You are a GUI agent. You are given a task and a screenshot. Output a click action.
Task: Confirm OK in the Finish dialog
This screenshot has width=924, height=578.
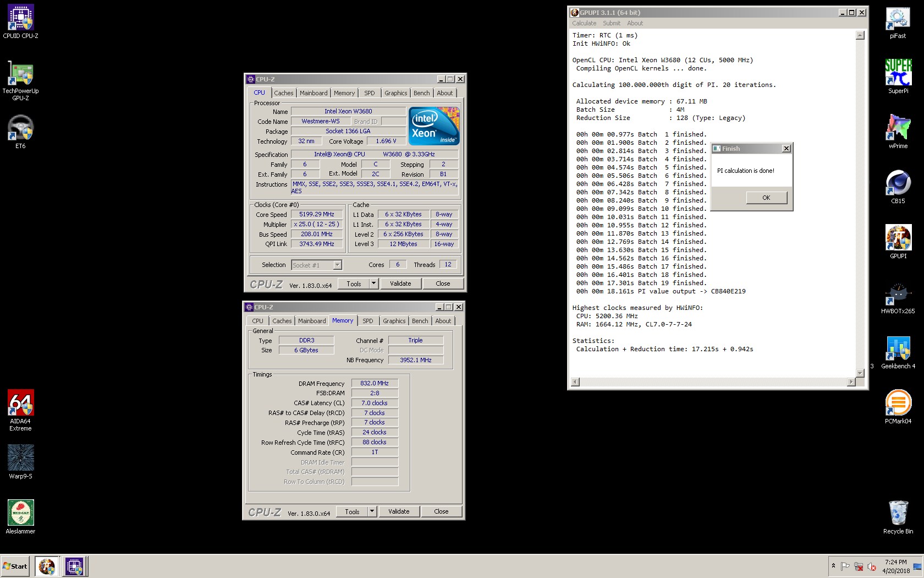(x=766, y=198)
